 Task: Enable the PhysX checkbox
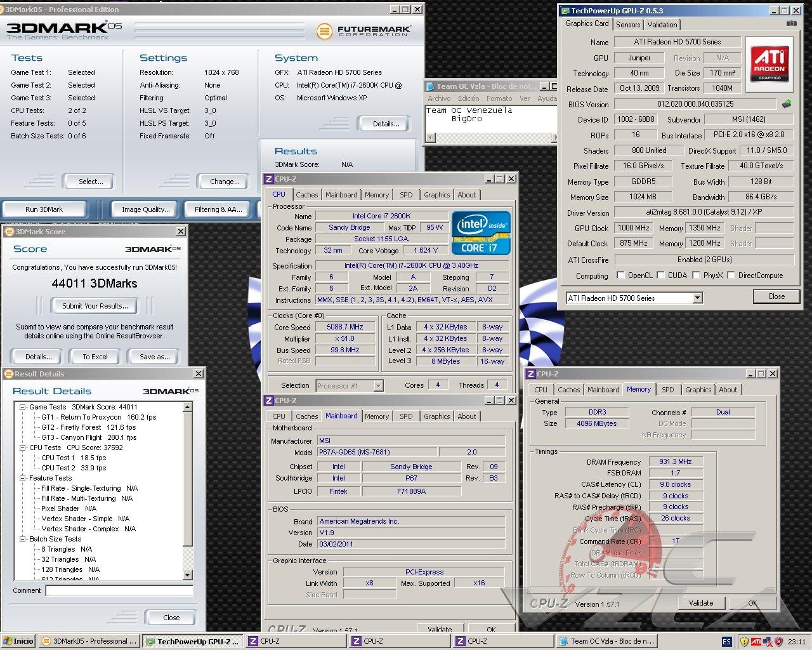(697, 275)
